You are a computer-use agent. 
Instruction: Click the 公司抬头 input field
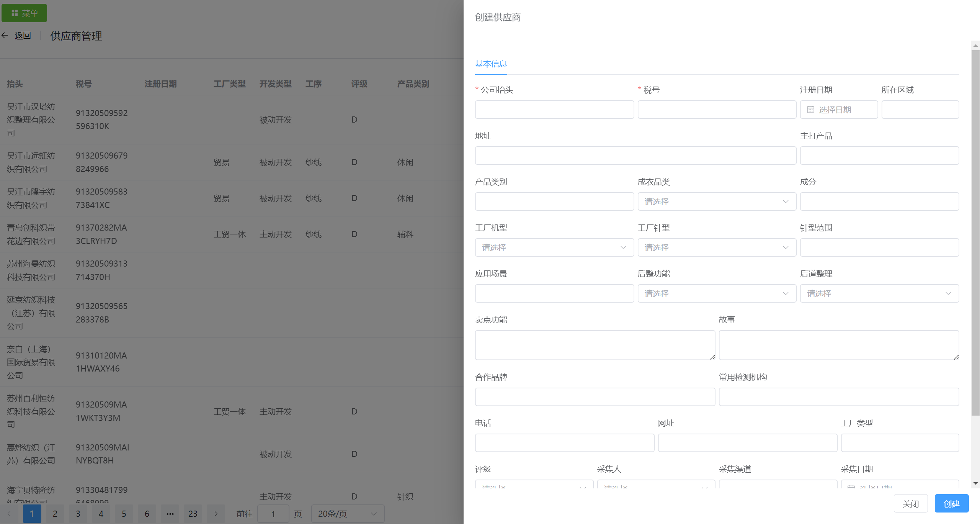[x=554, y=110]
